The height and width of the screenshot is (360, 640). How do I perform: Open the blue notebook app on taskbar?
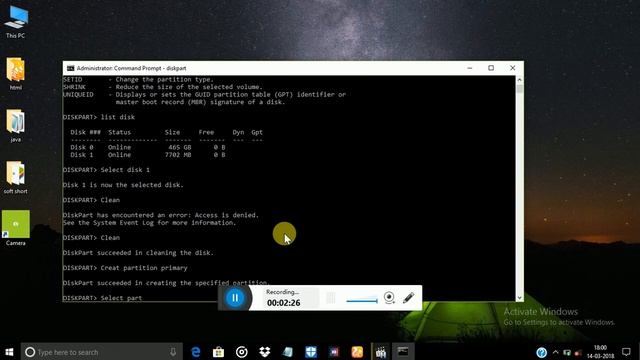(288, 352)
